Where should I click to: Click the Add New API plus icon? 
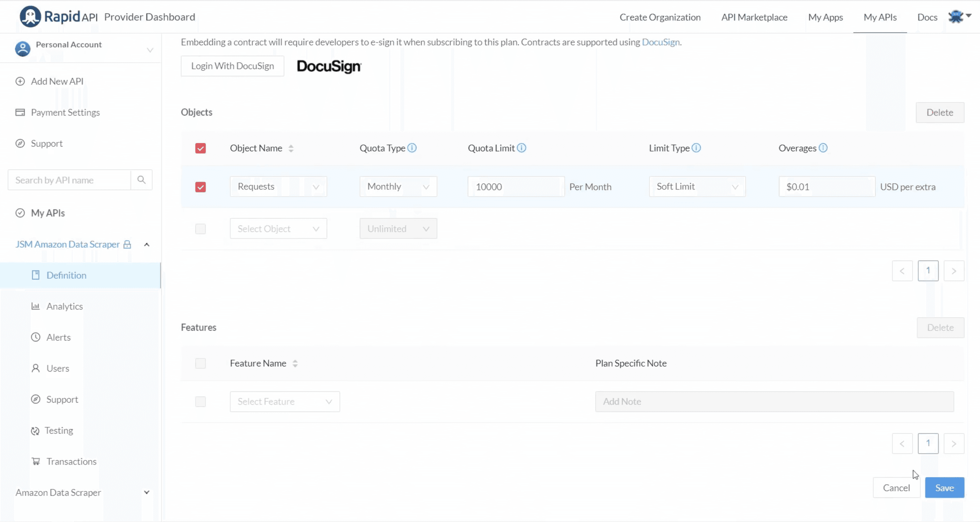coord(20,81)
